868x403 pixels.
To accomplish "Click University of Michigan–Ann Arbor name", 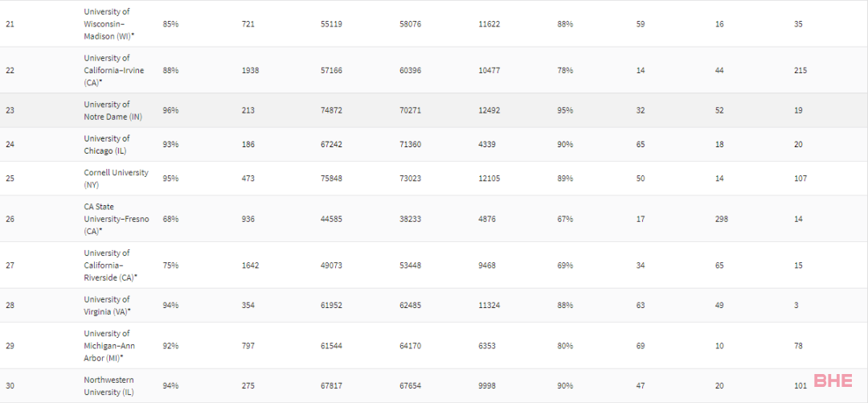I will [109, 346].
